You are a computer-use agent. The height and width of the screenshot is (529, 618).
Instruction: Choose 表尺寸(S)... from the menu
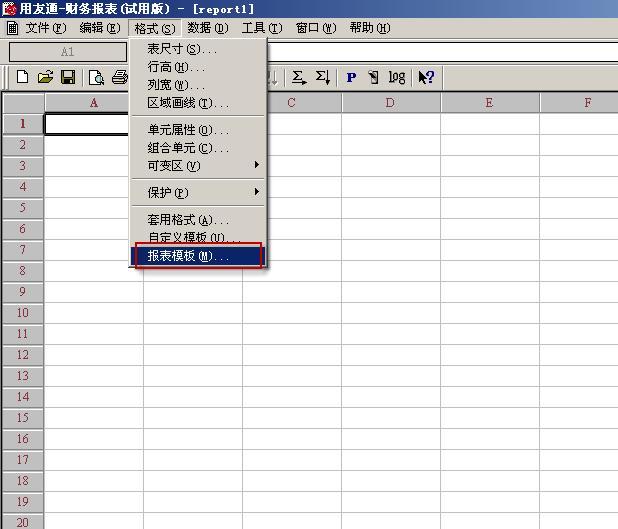[x=198, y=49]
